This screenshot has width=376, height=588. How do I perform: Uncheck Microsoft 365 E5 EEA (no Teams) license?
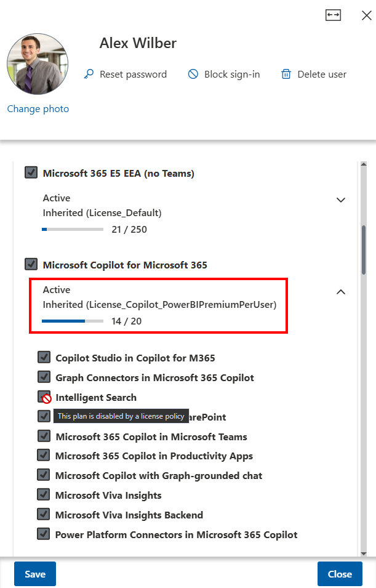tap(31, 172)
